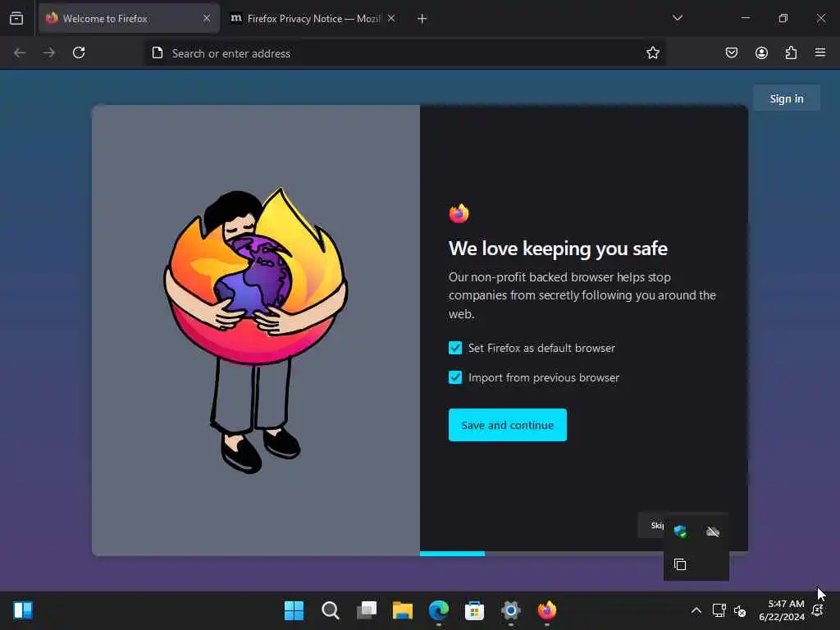Open a new tab with plus button
Viewport: 840px width, 630px height.
pyautogui.click(x=422, y=19)
